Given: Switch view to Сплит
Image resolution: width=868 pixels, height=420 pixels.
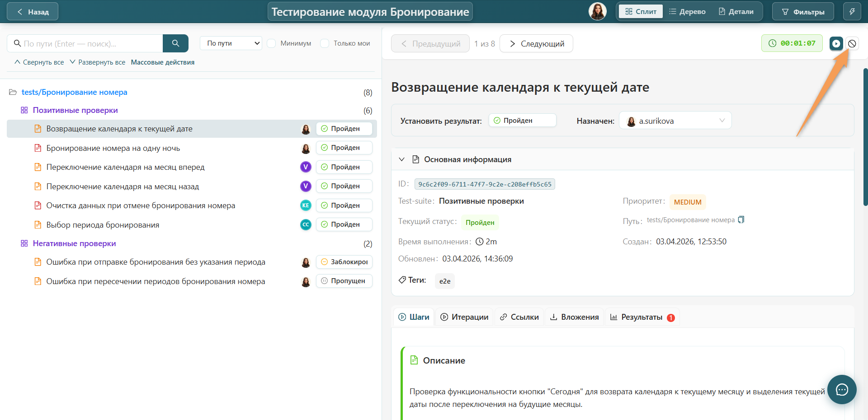Looking at the screenshot, I should [x=641, y=12].
